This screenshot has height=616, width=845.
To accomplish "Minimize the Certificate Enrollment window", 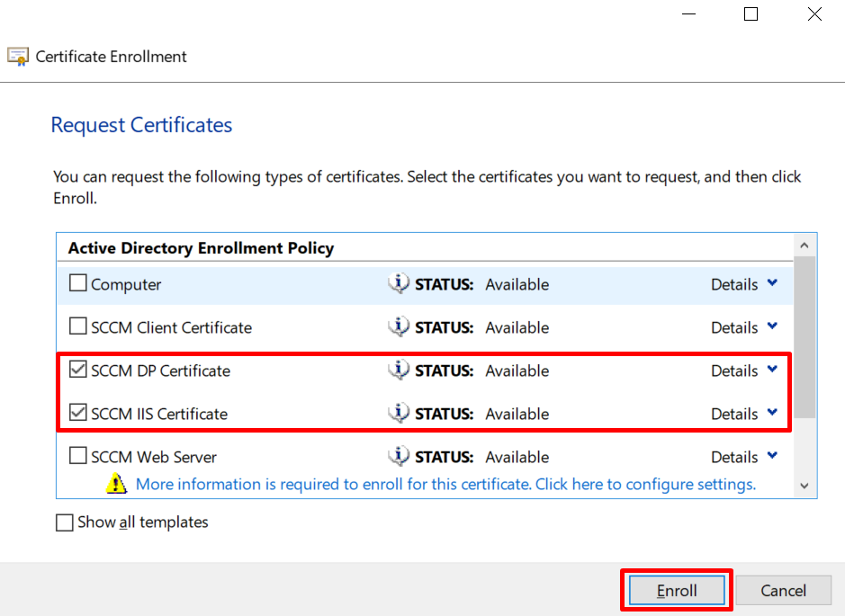I will [688, 14].
